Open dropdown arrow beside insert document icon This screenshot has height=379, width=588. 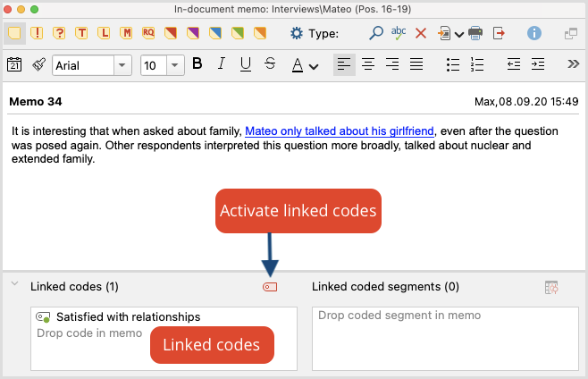(459, 35)
